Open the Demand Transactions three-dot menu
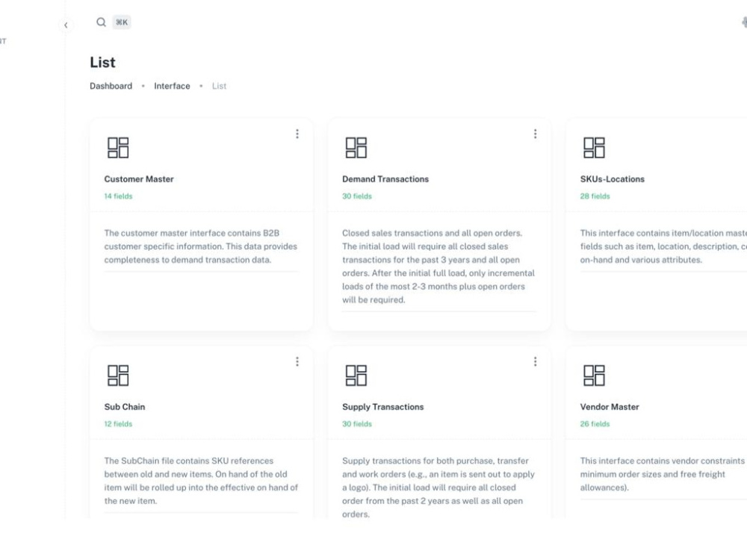Viewport: 747px width, 560px height. [536, 133]
